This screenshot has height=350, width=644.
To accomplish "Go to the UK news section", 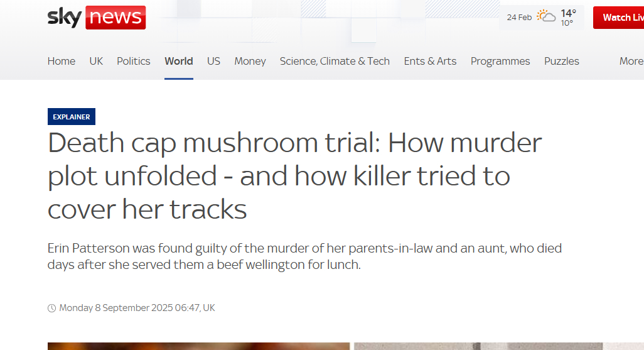I will pyautogui.click(x=96, y=61).
